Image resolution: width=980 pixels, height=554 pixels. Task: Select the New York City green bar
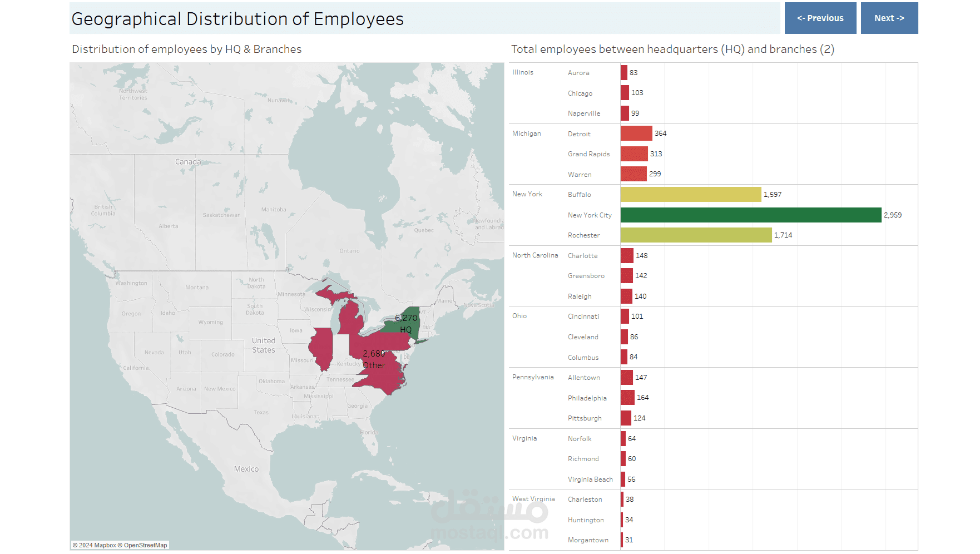(x=751, y=215)
